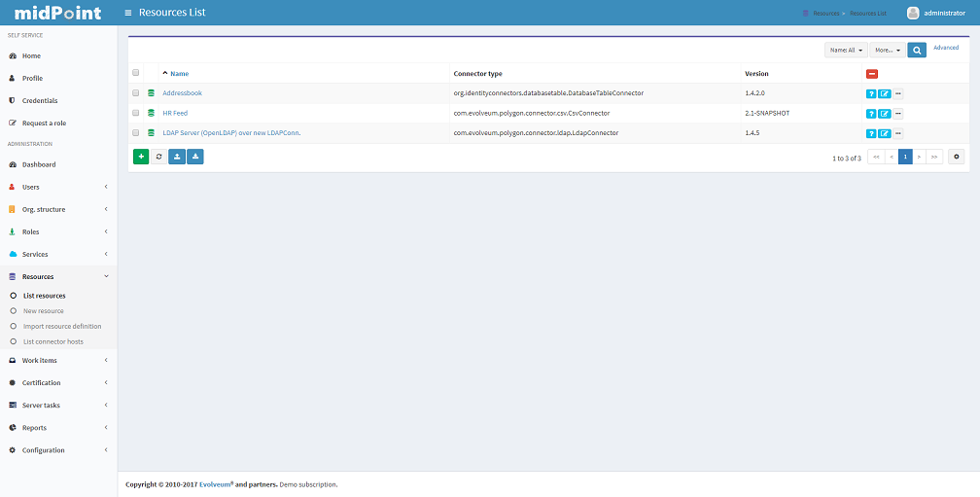Expand the Org. structure menu
The height and width of the screenshot is (497, 980).
(58, 209)
